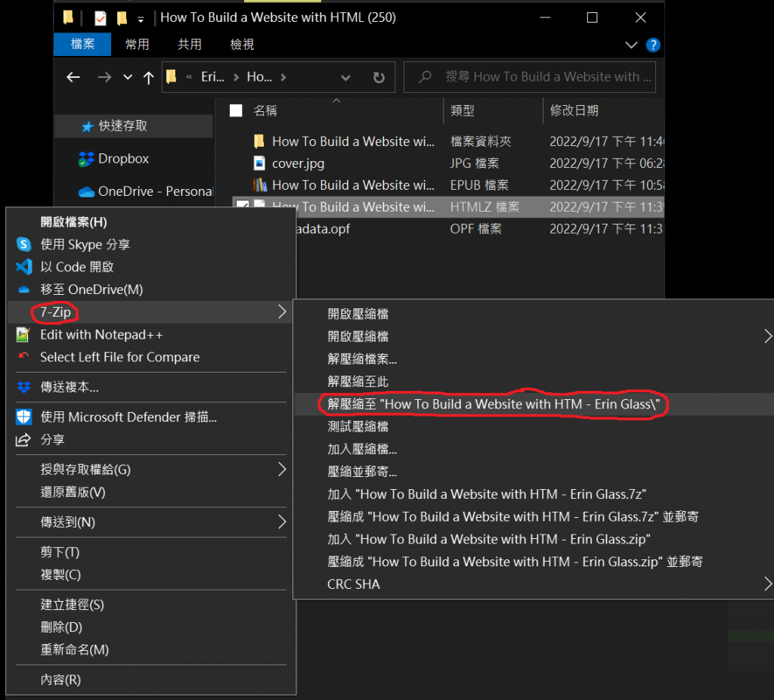
Task: Expand the second 開啟壓縮檔 submenu arrow
Action: click(768, 336)
